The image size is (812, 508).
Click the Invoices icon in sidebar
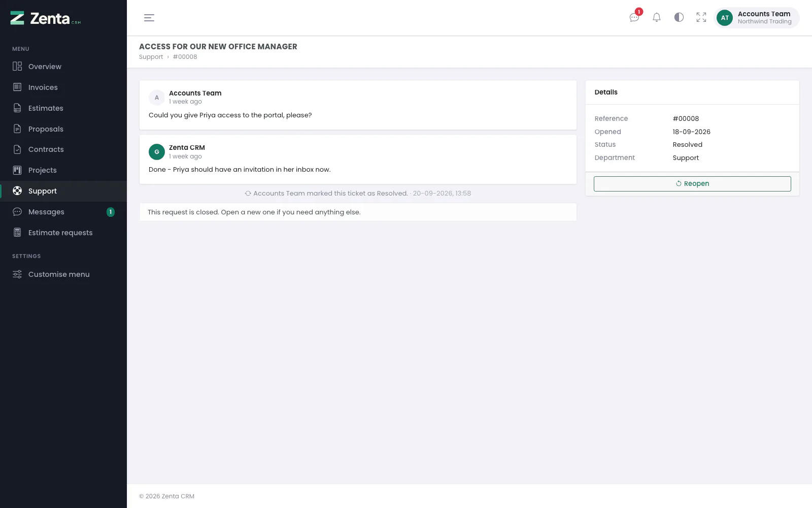(x=17, y=87)
